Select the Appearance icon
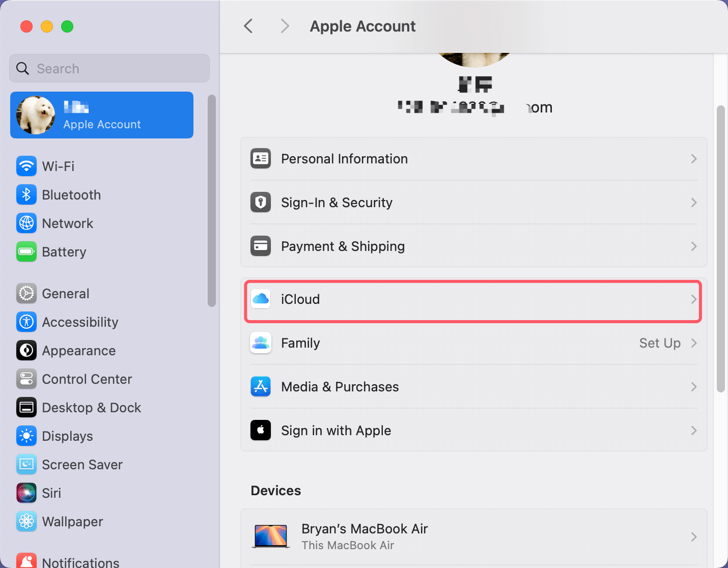This screenshot has width=728, height=568. (x=26, y=350)
